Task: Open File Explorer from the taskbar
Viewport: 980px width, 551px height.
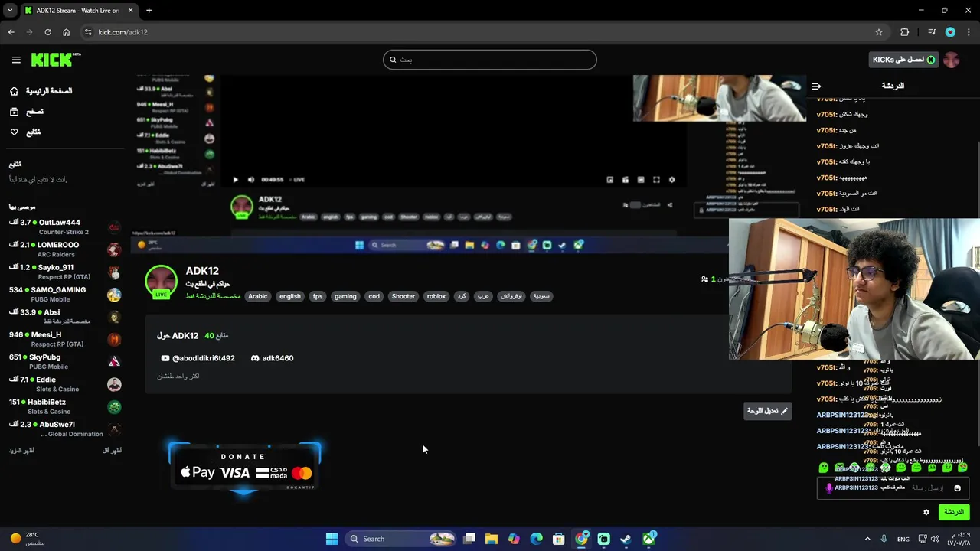Action: click(492, 539)
